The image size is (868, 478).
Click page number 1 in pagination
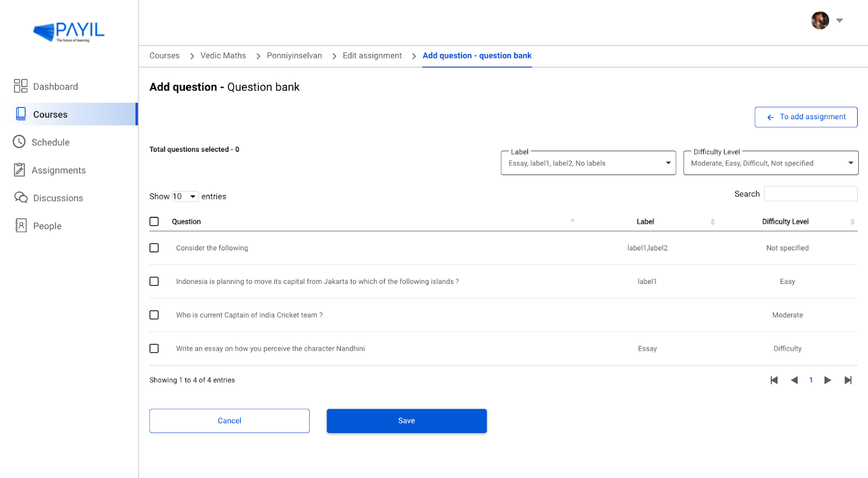(811, 380)
